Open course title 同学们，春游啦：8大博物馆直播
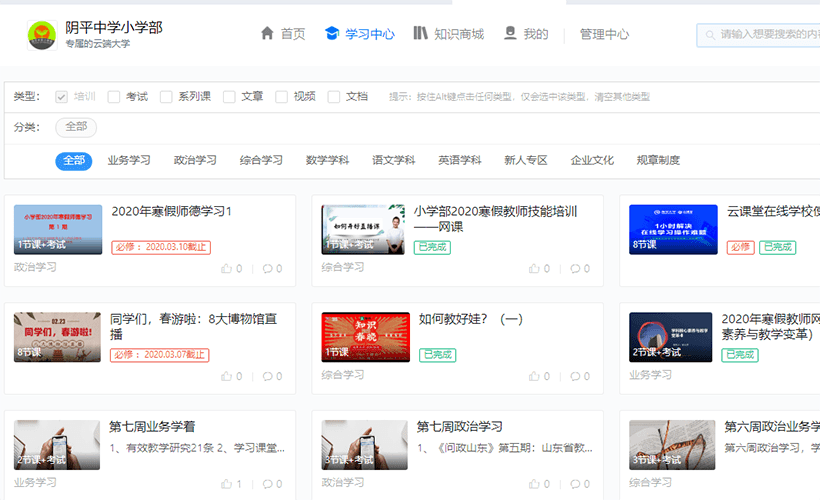Viewport: 820px width, 500px height. click(193, 326)
